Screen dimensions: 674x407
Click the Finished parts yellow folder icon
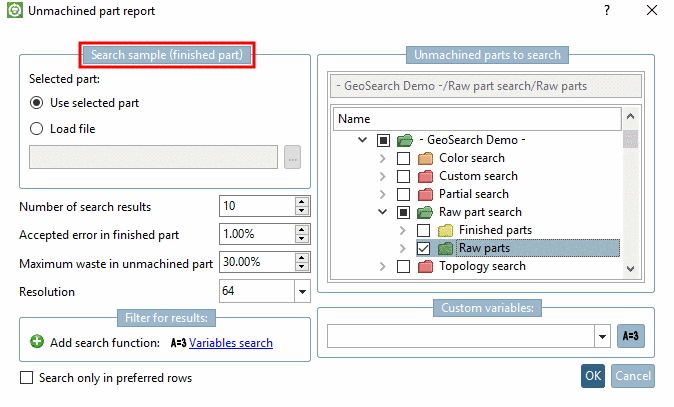click(445, 230)
